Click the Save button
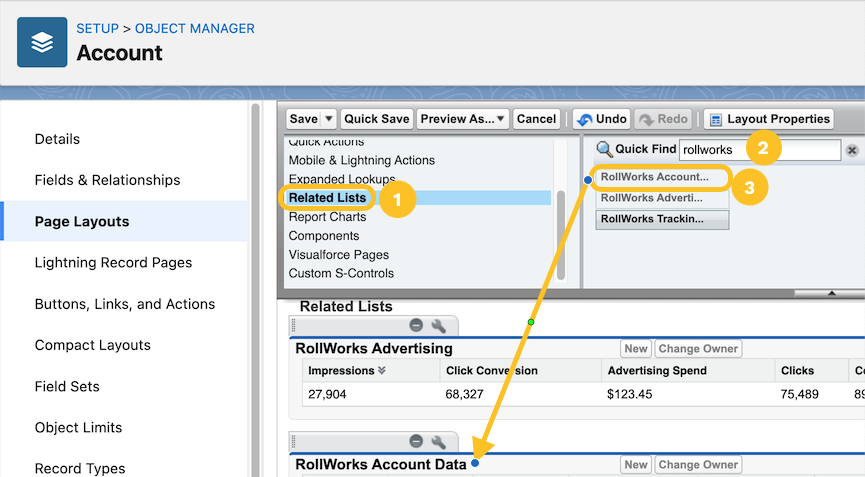The width and height of the screenshot is (865, 477). click(x=303, y=119)
